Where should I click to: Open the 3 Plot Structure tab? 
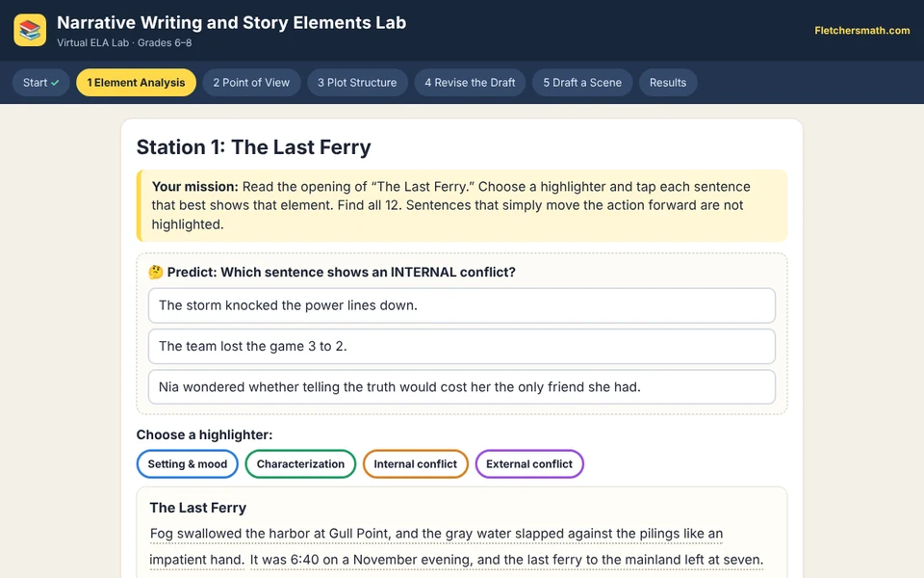(357, 83)
